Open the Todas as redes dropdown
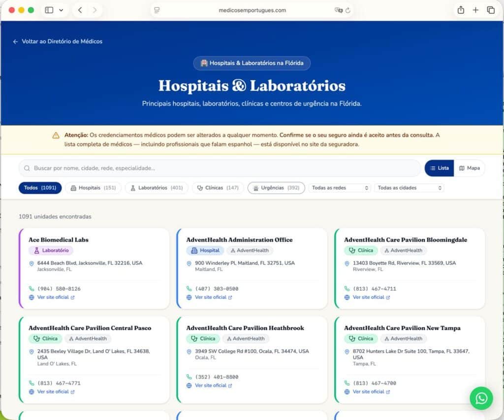The height and width of the screenshot is (420, 504). coord(340,188)
